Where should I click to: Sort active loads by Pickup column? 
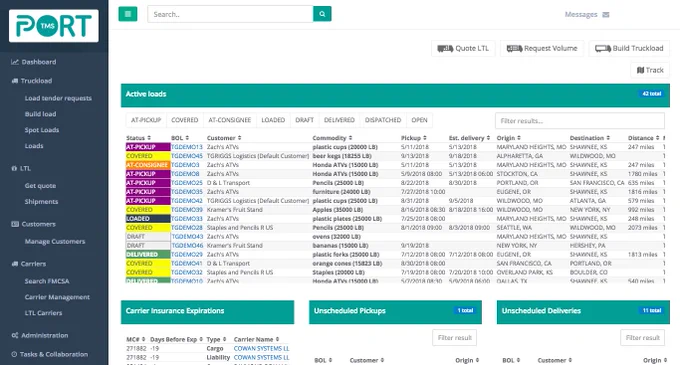pyautogui.click(x=414, y=138)
